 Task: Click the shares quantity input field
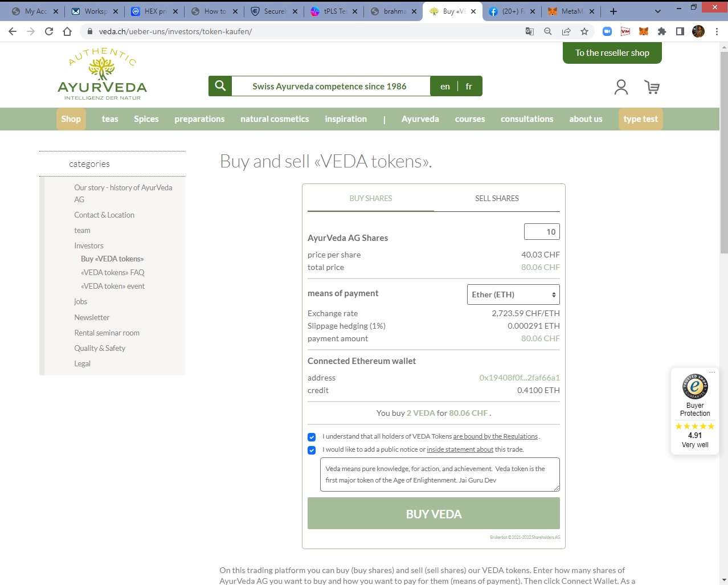click(542, 232)
